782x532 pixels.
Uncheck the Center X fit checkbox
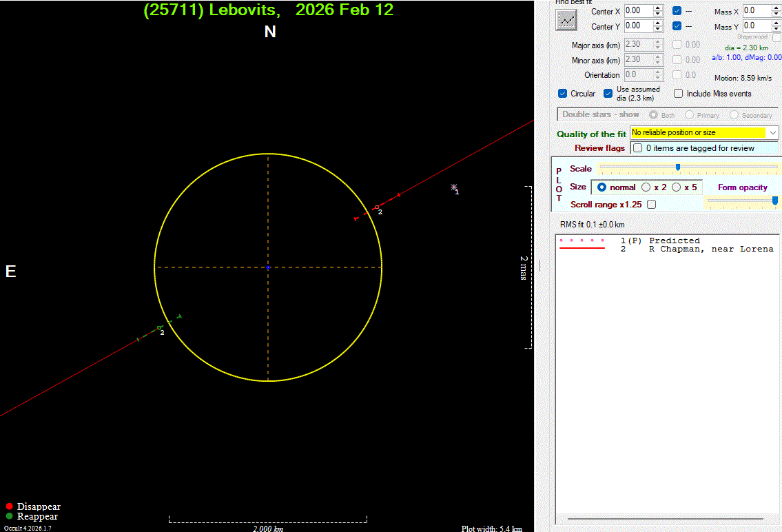[677, 11]
